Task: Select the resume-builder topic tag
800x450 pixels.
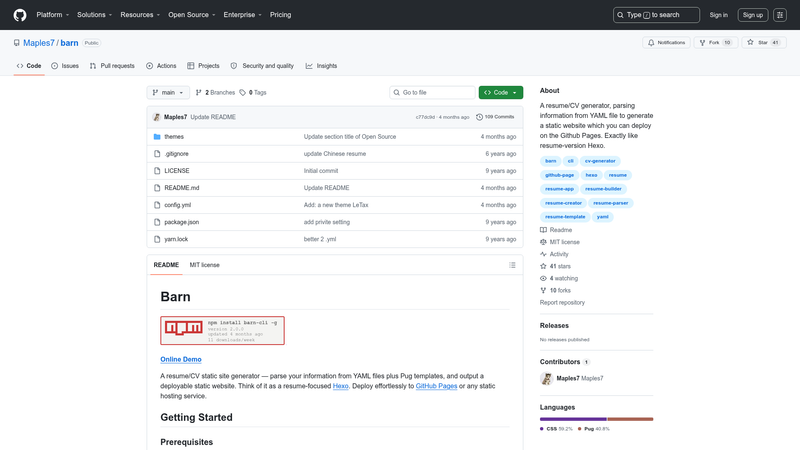Action: point(603,189)
